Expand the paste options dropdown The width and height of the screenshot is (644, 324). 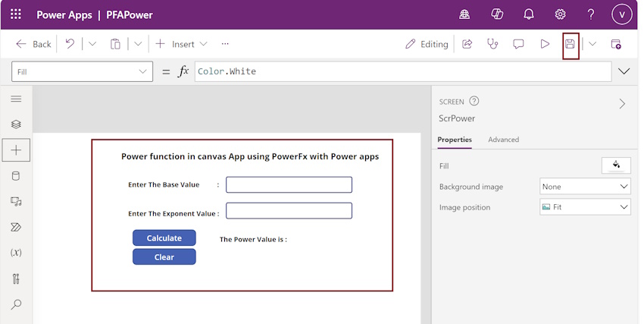[138, 44]
